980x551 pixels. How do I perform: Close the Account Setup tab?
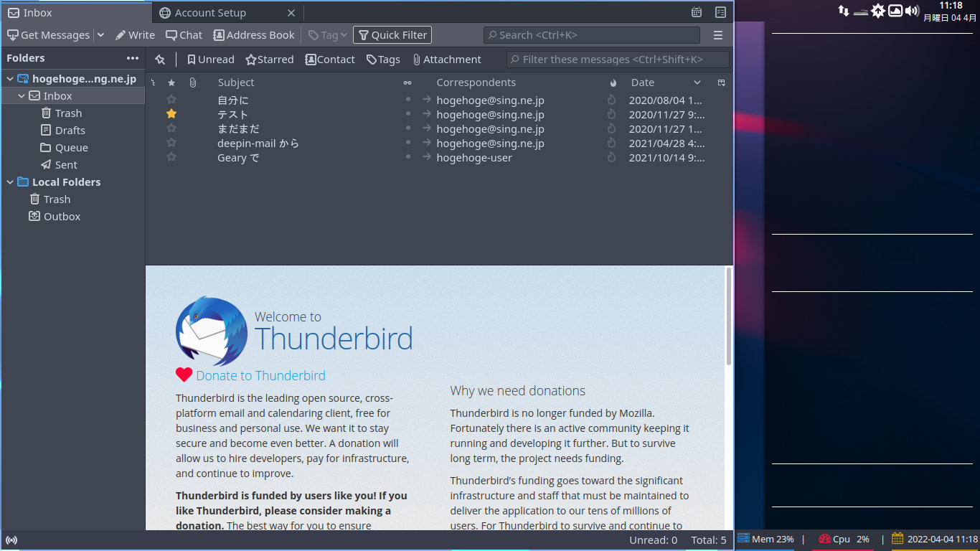[291, 12]
